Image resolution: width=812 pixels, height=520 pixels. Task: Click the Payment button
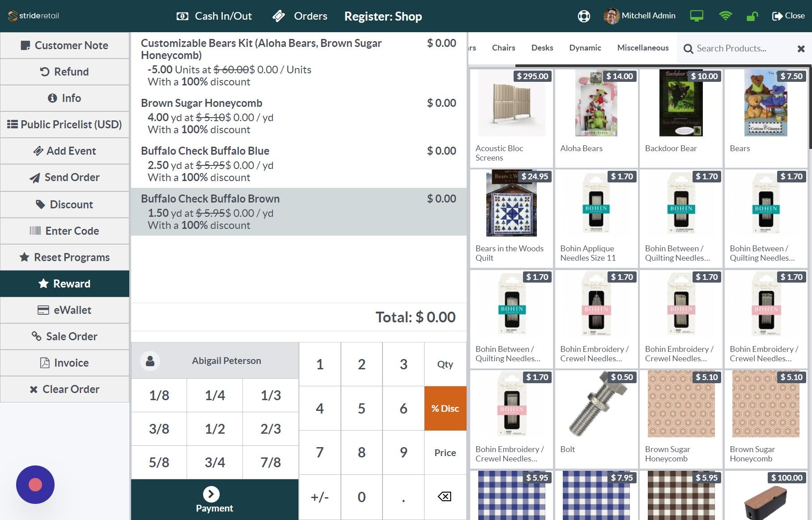(214, 499)
